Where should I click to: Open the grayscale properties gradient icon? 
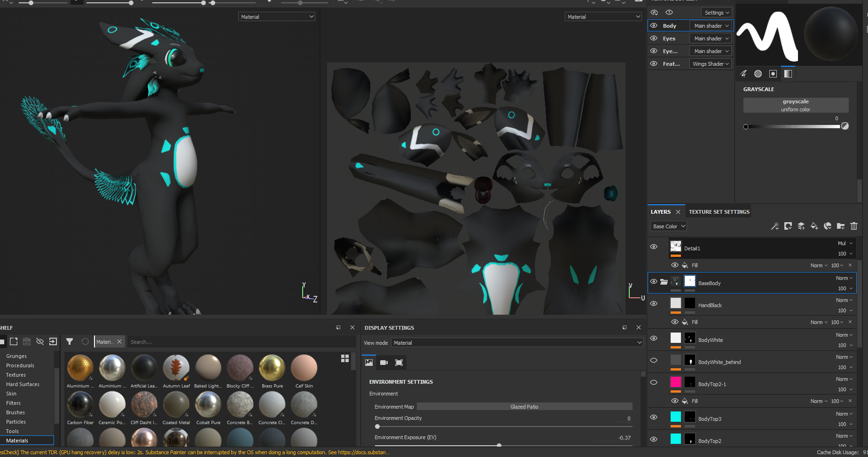tap(788, 74)
